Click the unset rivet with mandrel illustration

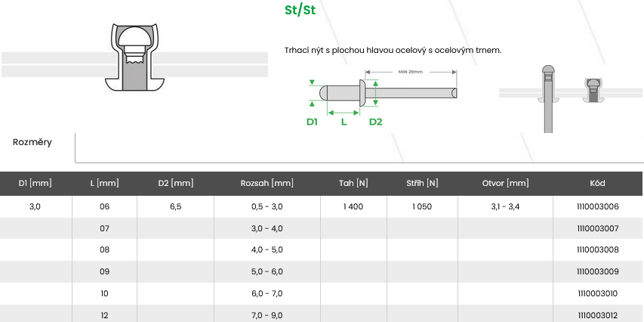pos(548,98)
